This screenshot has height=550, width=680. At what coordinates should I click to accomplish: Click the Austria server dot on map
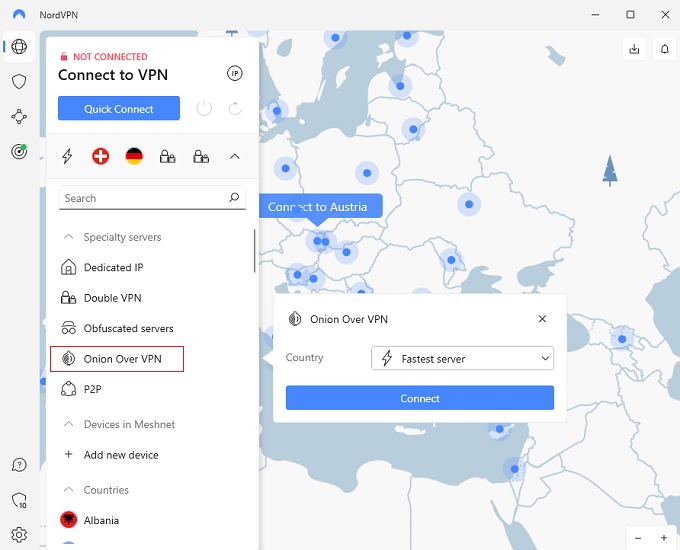point(317,241)
